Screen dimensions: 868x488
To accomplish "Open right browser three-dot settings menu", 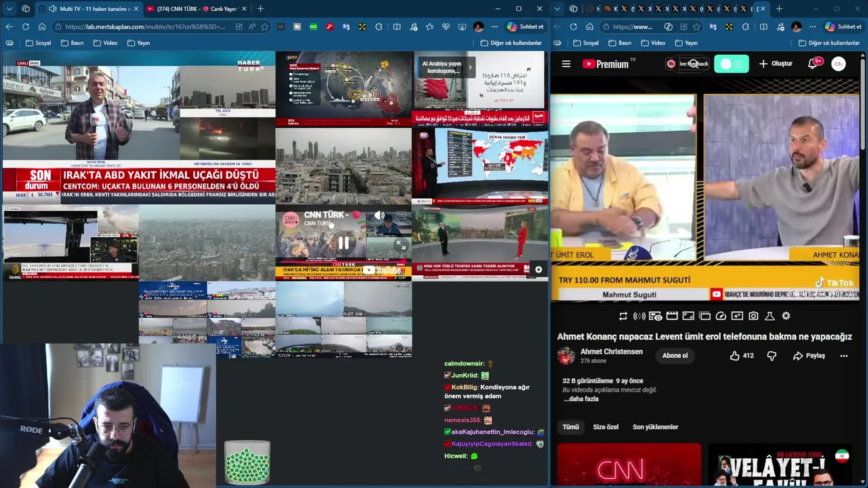I will pos(812,26).
